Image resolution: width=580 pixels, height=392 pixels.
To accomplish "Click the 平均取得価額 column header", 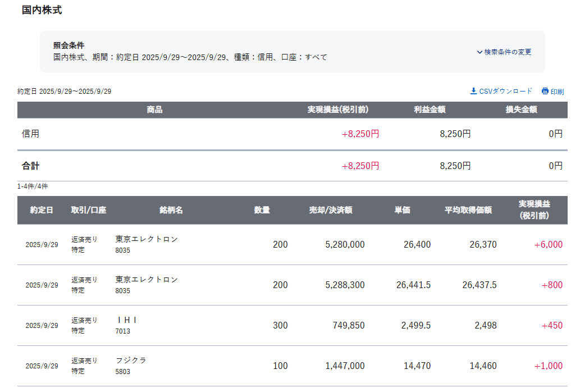I will pyautogui.click(x=468, y=210).
